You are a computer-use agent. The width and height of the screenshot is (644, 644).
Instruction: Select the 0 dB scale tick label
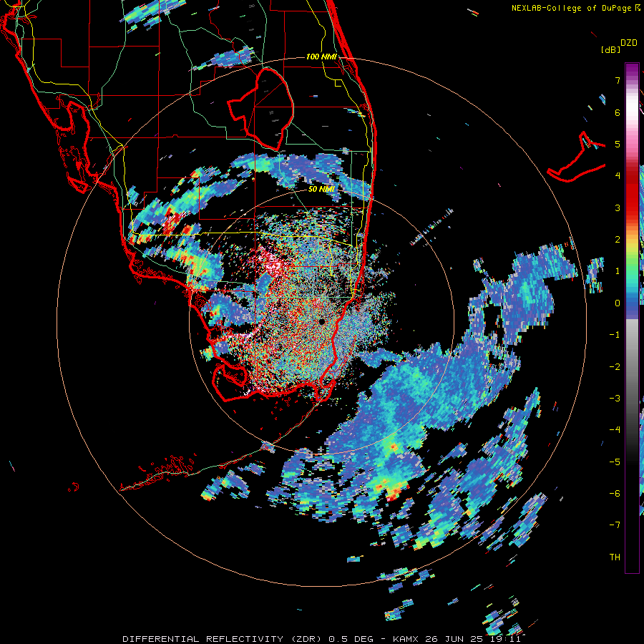coord(618,303)
